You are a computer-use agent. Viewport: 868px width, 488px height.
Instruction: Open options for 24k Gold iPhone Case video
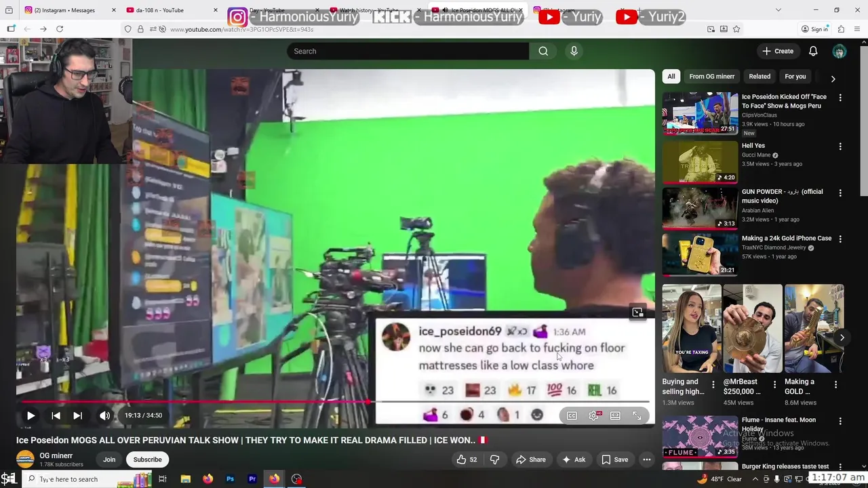coord(840,239)
